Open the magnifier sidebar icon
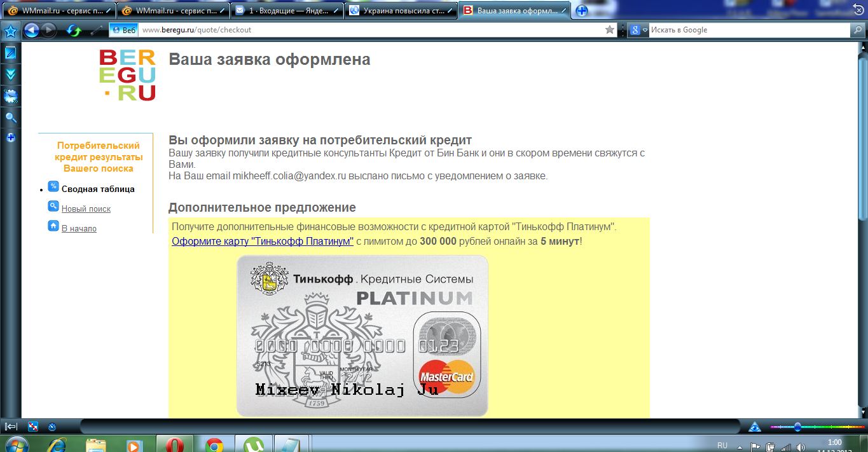This screenshot has width=868, height=452. click(x=10, y=118)
